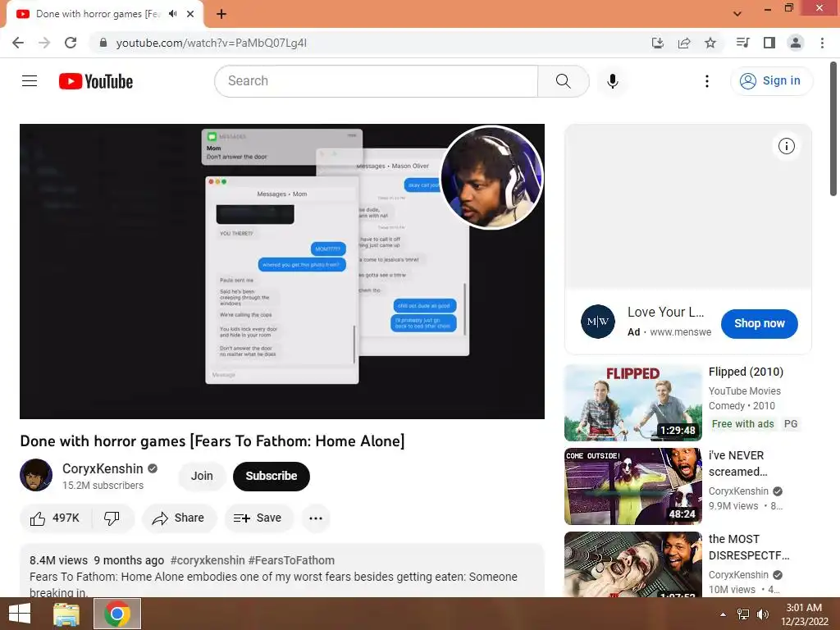Click the Shop now ad button
This screenshot has height=630, width=840.
click(759, 323)
